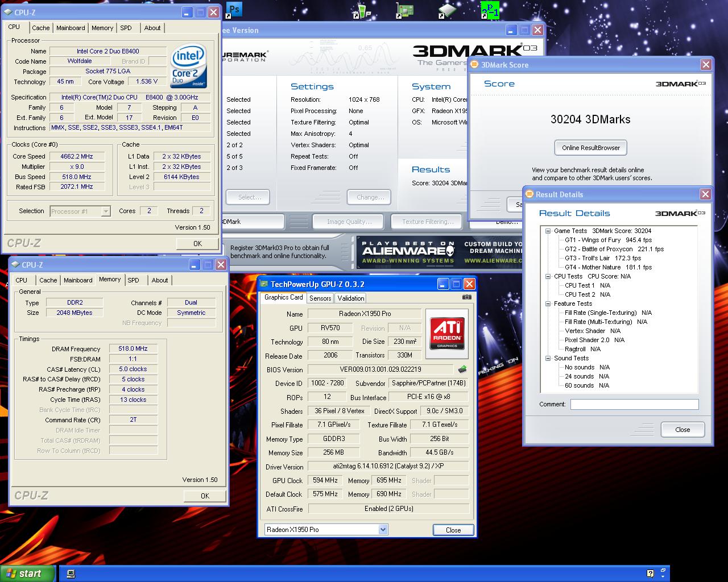The width and height of the screenshot is (728, 582).
Task: Click OK in the memory CPU-Z window
Action: click(205, 496)
